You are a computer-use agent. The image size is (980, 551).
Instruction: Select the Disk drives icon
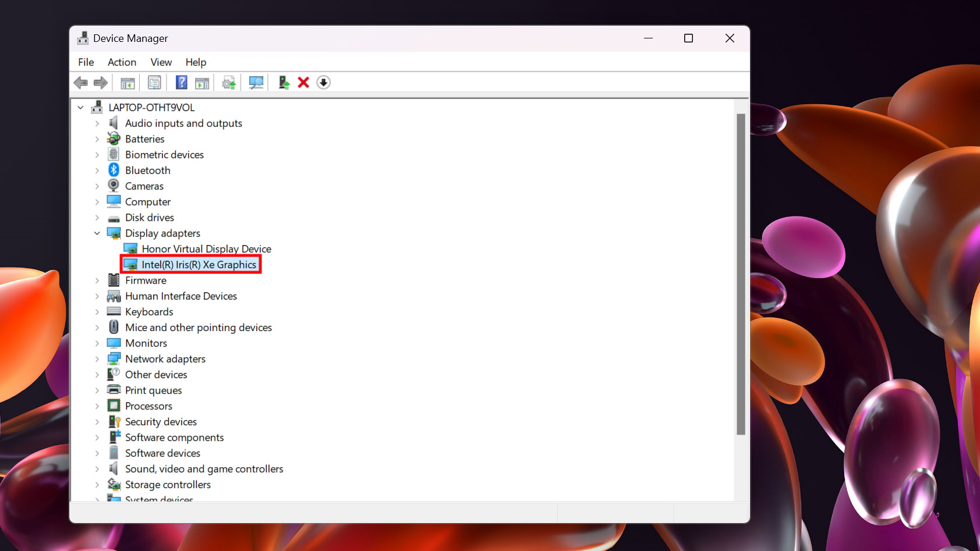114,218
